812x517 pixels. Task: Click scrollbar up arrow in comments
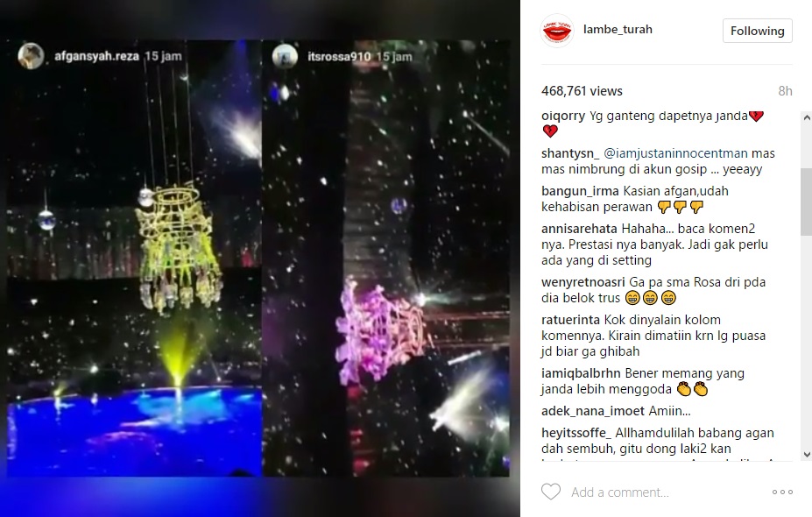(x=806, y=118)
